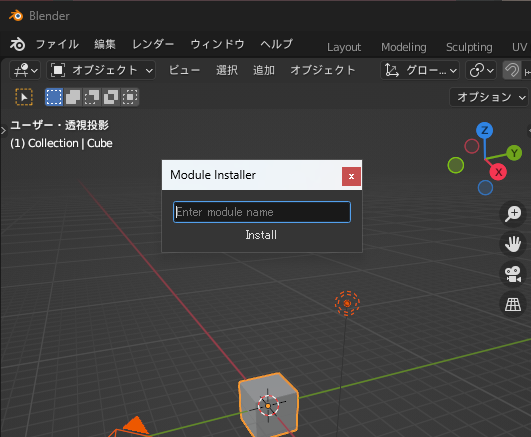Click the Blender logo menu icon
The image size is (531, 437).
pyautogui.click(x=17, y=44)
